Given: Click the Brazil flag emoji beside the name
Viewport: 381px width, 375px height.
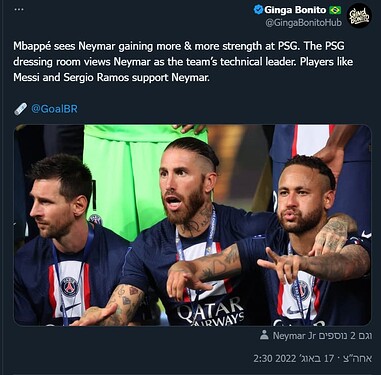Looking at the screenshot, I should 335,10.
